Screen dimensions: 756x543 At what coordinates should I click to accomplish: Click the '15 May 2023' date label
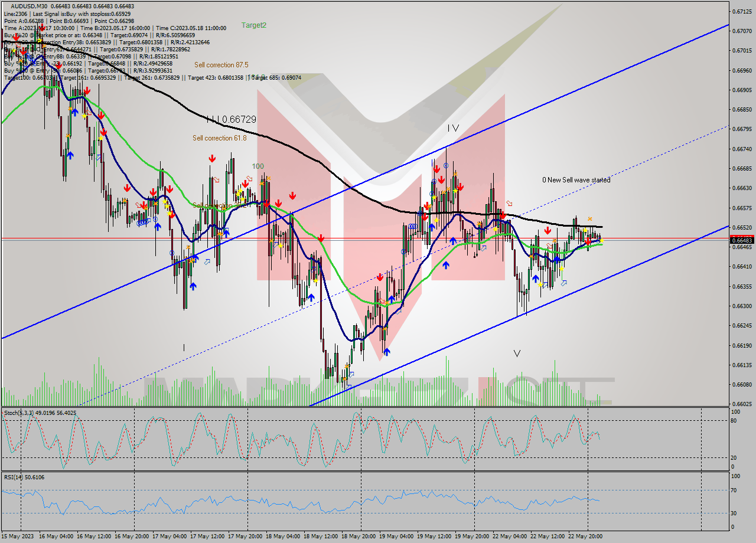(18, 537)
